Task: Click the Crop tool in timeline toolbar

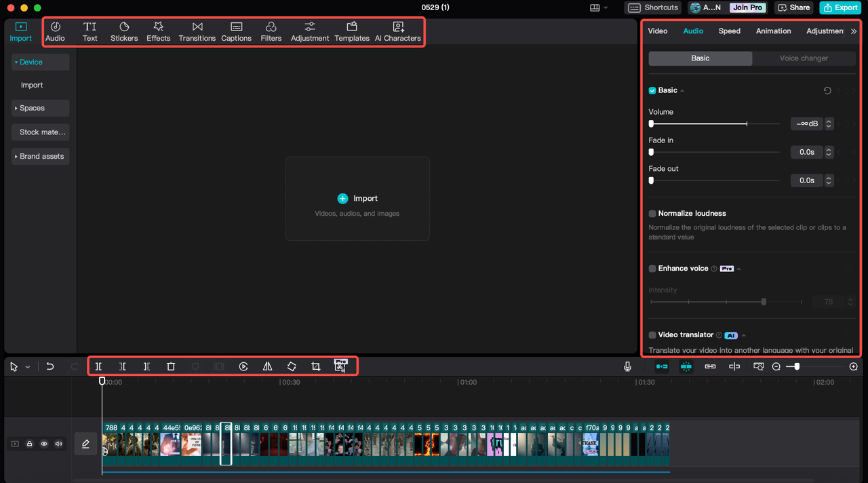Action: pos(316,366)
